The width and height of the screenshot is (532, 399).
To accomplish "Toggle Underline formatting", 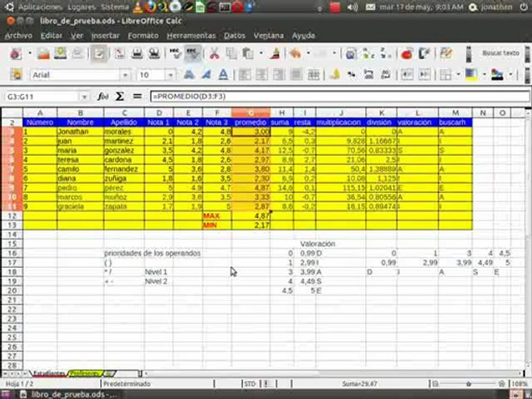I will (x=223, y=74).
